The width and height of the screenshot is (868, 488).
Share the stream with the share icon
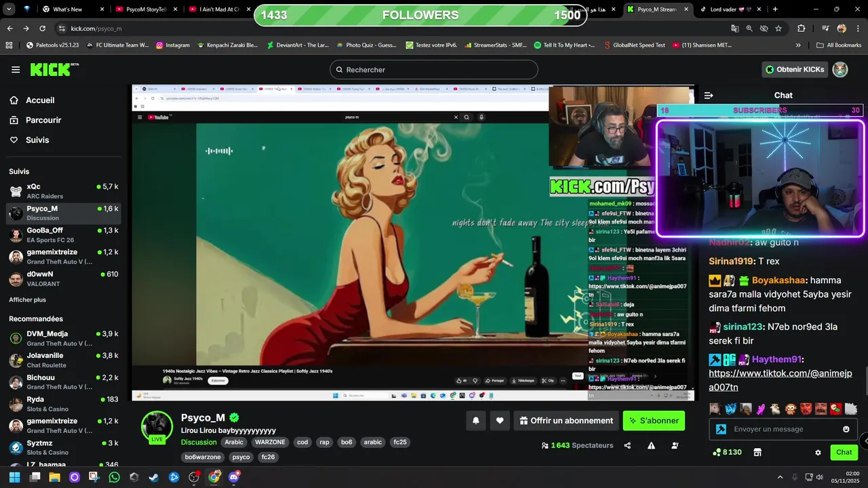point(627,445)
